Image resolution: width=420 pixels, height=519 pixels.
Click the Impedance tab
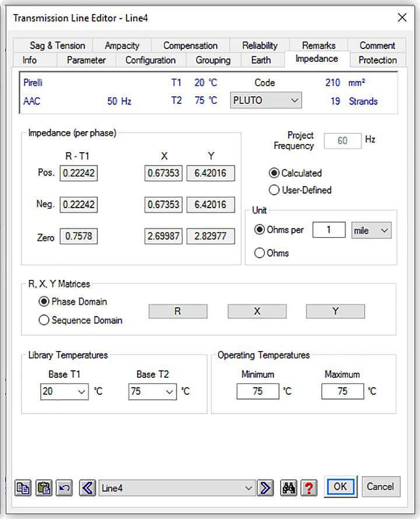[x=317, y=58]
